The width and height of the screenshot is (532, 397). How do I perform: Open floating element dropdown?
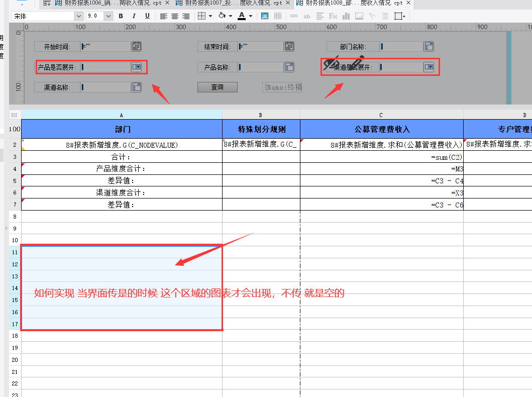click(x=400, y=16)
